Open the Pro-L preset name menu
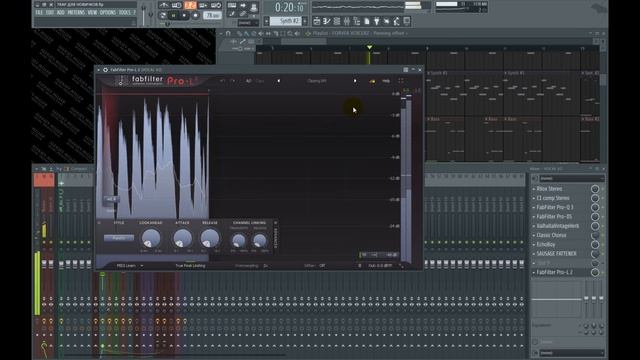Screen dimensions: 640x360 tap(317, 81)
